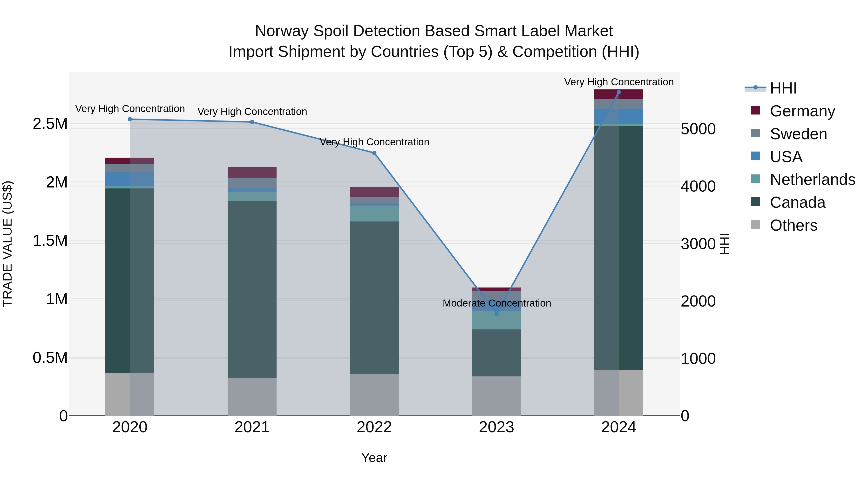The width and height of the screenshot is (868, 488).
Task: Toggle the HHI legend entry
Action: pos(771,88)
